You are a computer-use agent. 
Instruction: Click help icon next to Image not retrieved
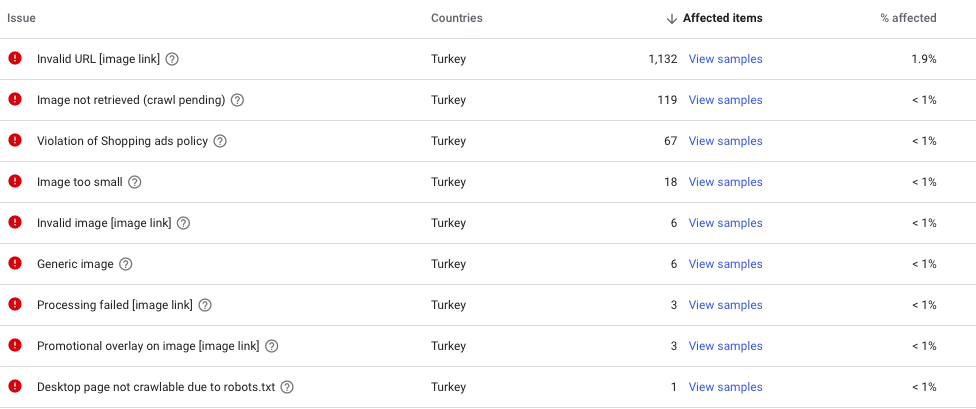pyautogui.click(x=237, y=100)
